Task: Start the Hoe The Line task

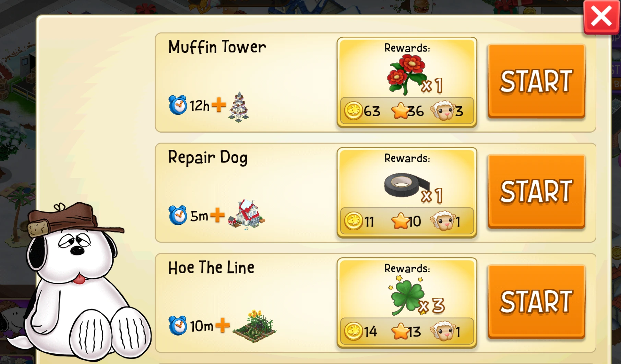Action: click(536, 302)
